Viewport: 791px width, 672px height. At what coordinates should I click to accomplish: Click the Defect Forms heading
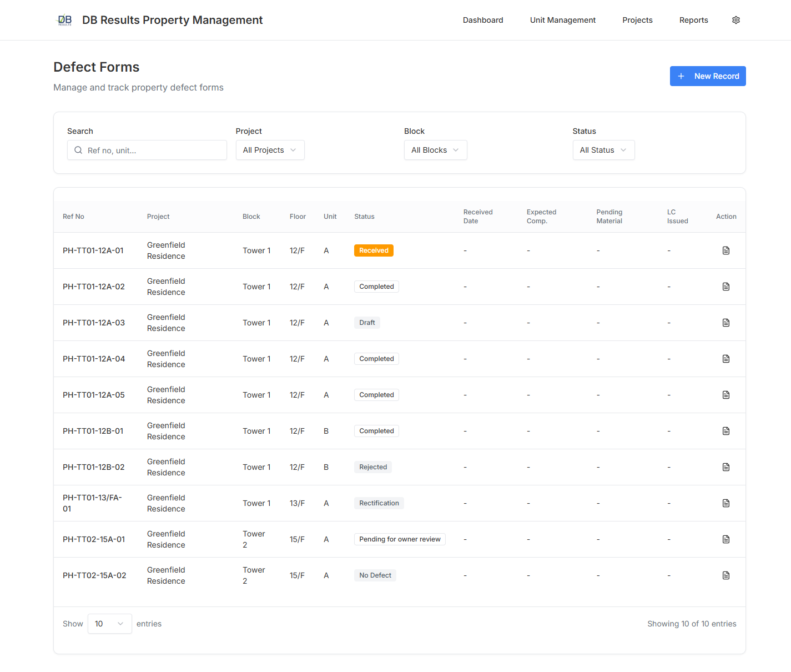coord(97,67)
